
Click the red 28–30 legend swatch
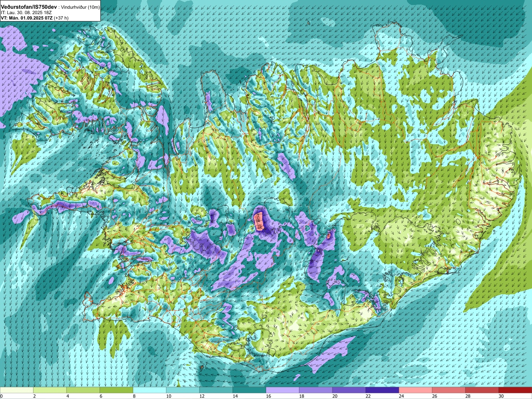(482, 390)
